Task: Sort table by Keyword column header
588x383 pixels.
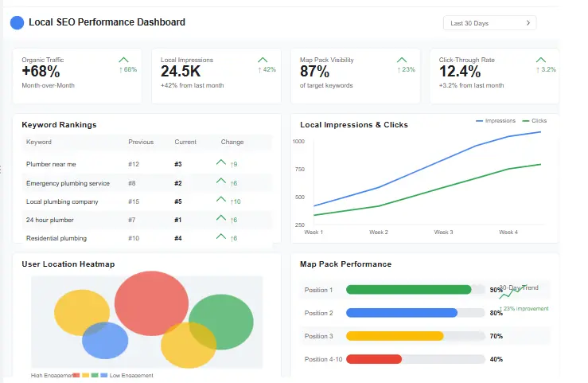Action: tap(39, 142)
